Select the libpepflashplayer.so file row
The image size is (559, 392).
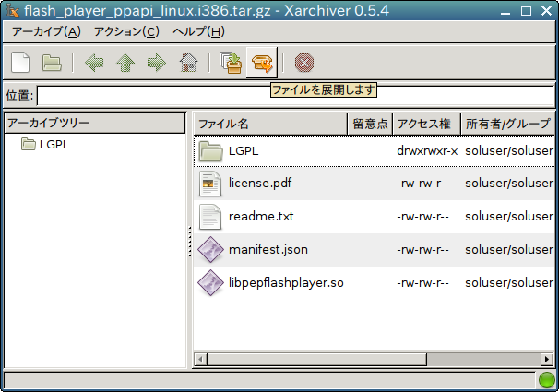374,282
